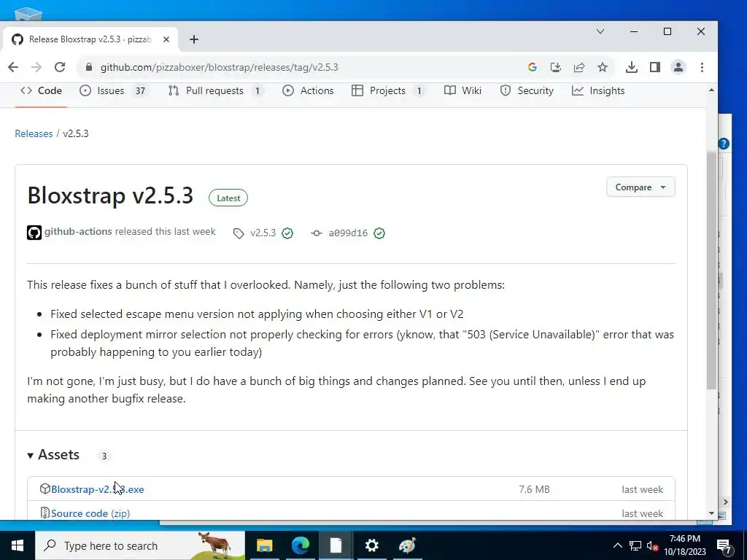The height and width of the screenshot is (560, 747).
Task: Click the blue help icon in background window
Action: [724, 144]
